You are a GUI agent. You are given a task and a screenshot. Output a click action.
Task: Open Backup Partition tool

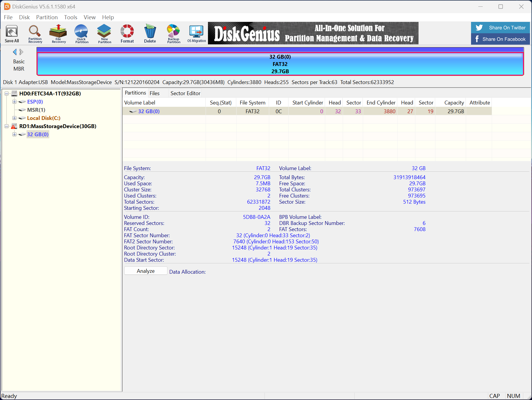click(174, 34)
